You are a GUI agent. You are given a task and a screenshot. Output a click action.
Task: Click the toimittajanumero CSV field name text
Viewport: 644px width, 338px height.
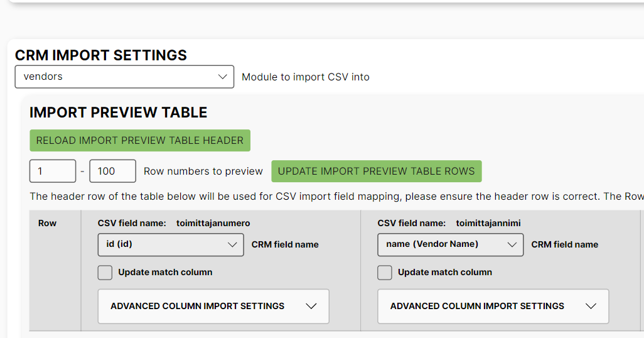click(x=213, y=223)
